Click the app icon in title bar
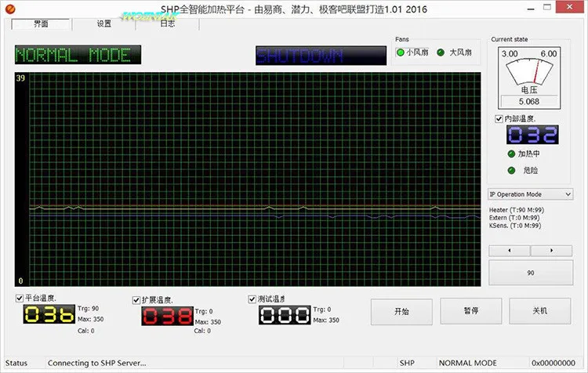 9,8
